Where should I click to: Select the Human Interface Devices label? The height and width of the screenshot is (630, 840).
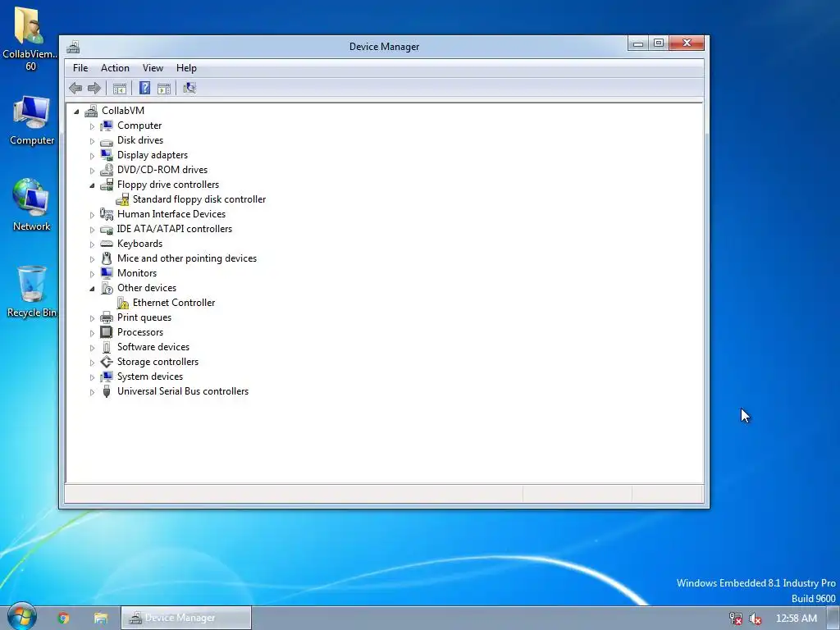(x=171, y=214)
